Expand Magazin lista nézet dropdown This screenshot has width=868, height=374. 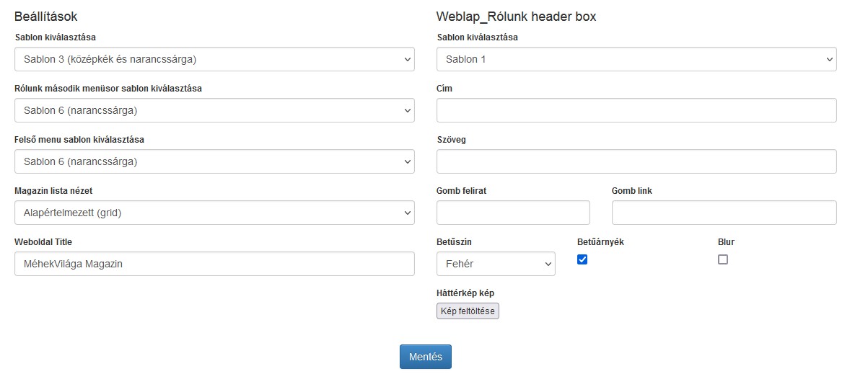(x=214, y=213)
